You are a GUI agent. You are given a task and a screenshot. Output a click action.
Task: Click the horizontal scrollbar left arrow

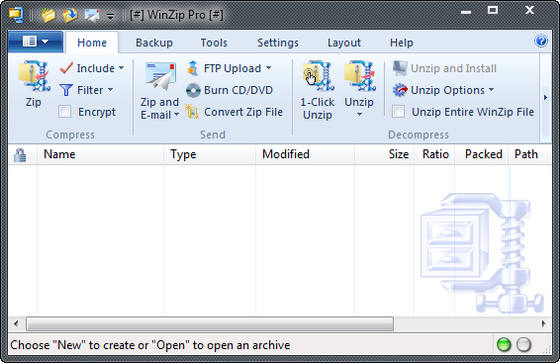click(15, 324)
